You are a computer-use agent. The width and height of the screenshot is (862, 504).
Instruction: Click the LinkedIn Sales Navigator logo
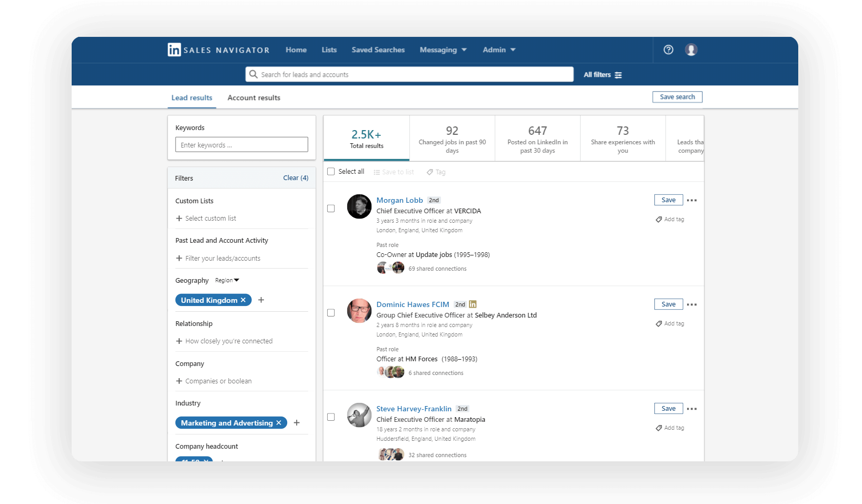[x=219, y=50]
